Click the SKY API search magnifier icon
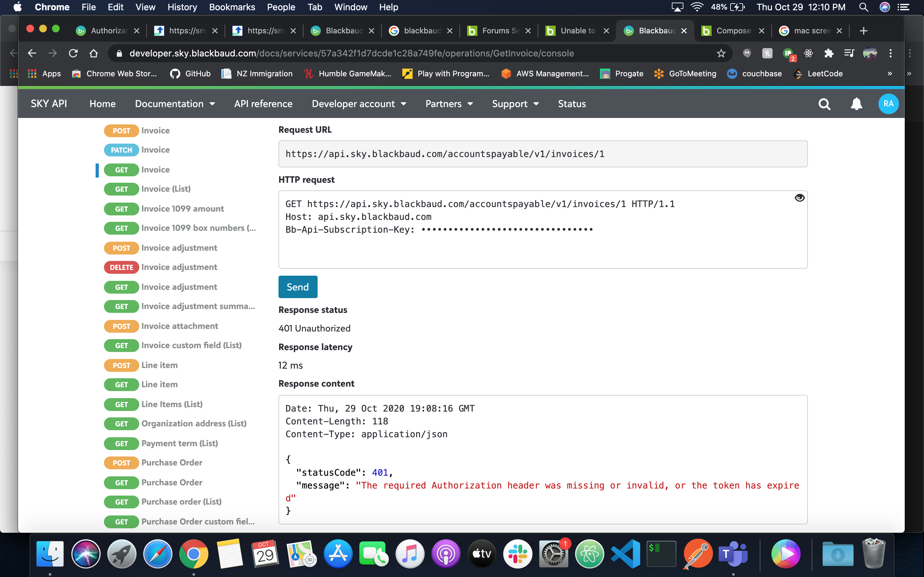924x577 pixels. [x=824, y=104]
